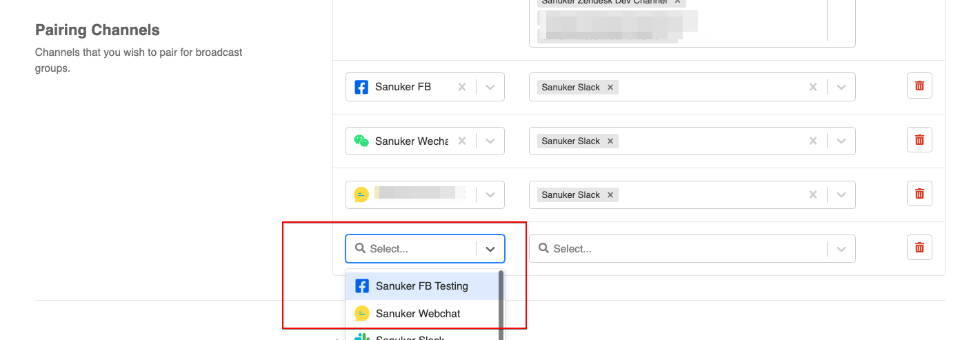Remove Sanuker Slack tag in Wechat row
The width and height of the screenshot is (980, 340).
tap(610, 141)
